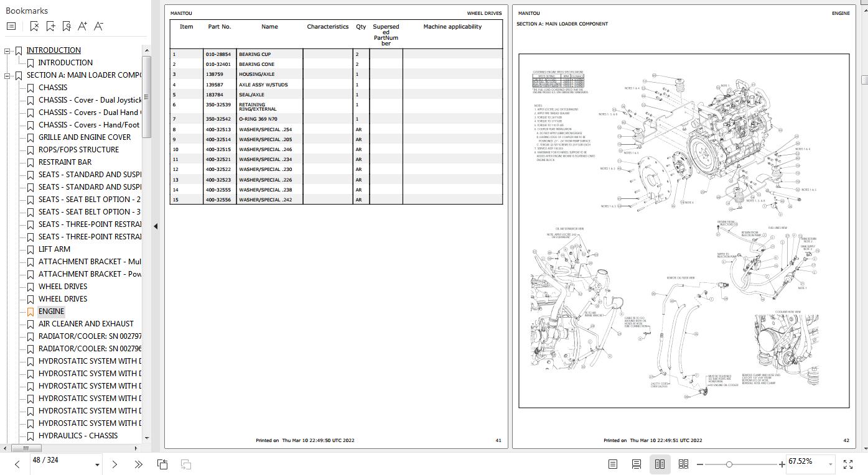The height and width of the screenshot is (475, 868).
Task: Open the zoom percentage dropdown
Action: pos(830,464)
